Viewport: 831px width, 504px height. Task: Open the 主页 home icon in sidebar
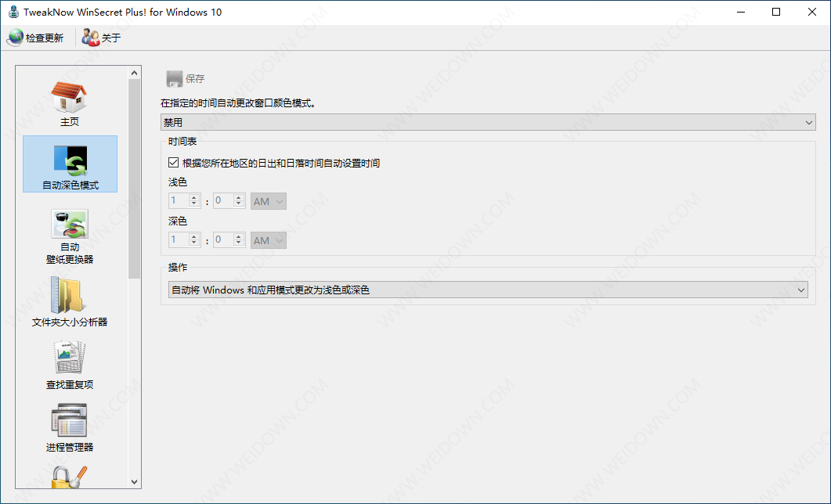pyautogui.click(x=69, y=102)
